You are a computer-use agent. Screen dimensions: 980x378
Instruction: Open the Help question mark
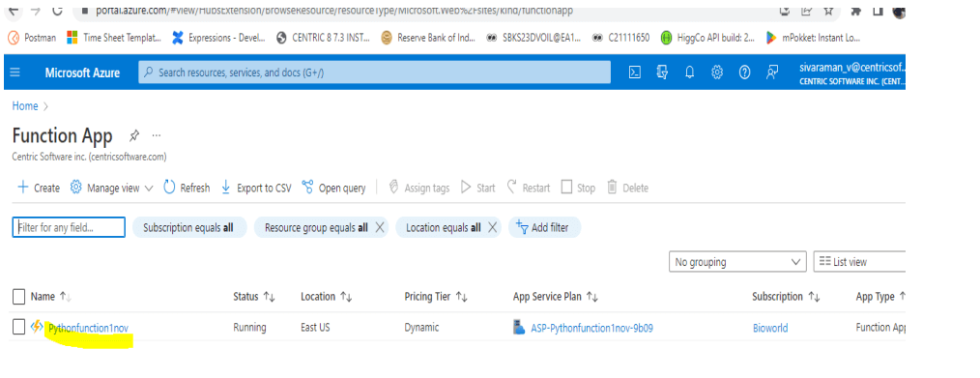744,73
